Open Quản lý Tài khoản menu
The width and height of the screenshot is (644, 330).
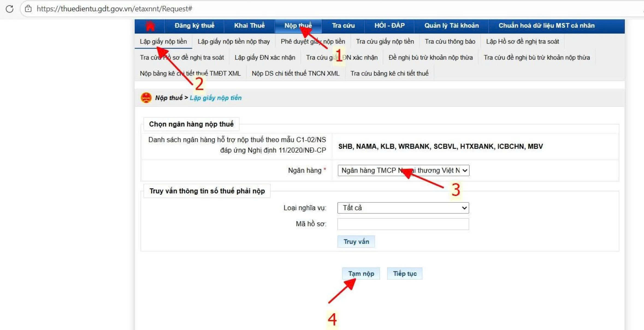(x=451, y=26)
